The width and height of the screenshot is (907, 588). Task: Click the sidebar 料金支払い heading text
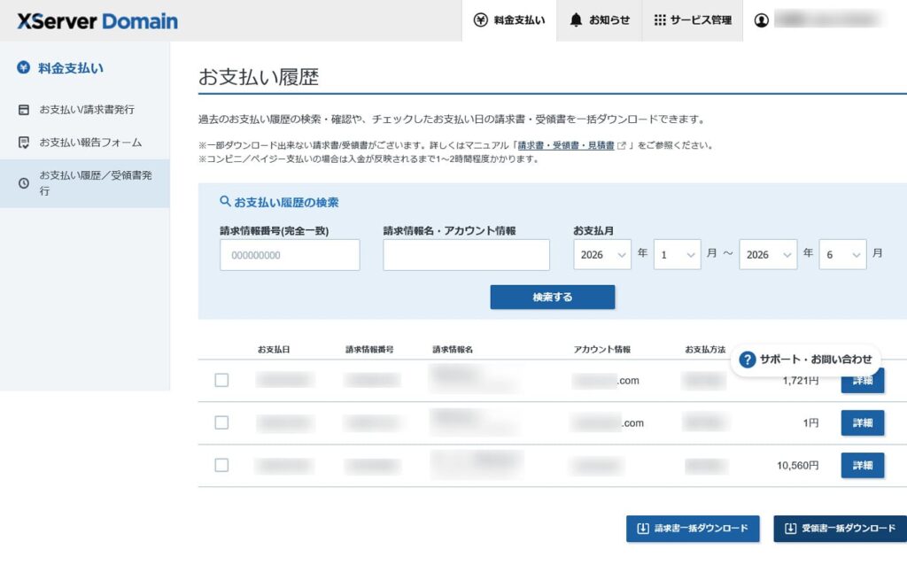(x=71, y=68)
